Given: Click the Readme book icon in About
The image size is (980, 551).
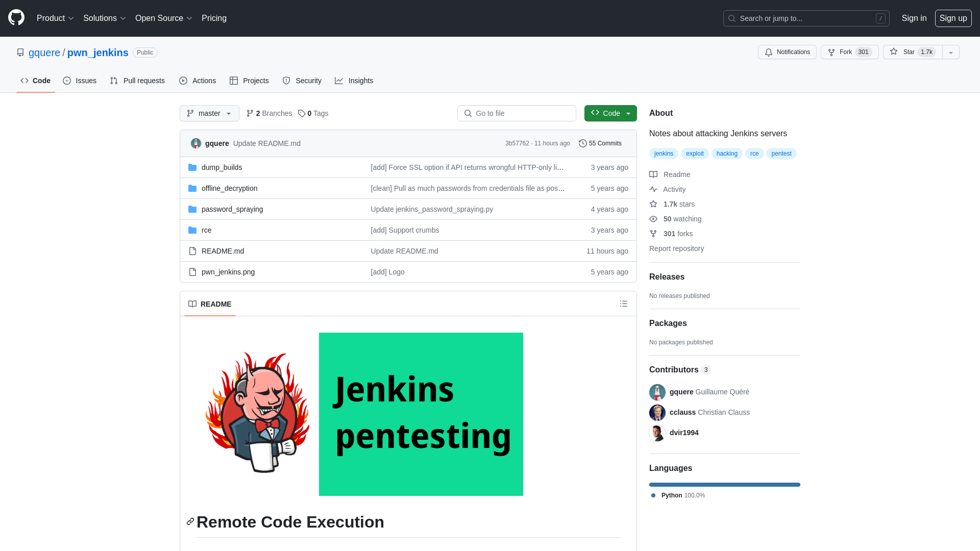Looking at the screenshot, I should (653, 174).
